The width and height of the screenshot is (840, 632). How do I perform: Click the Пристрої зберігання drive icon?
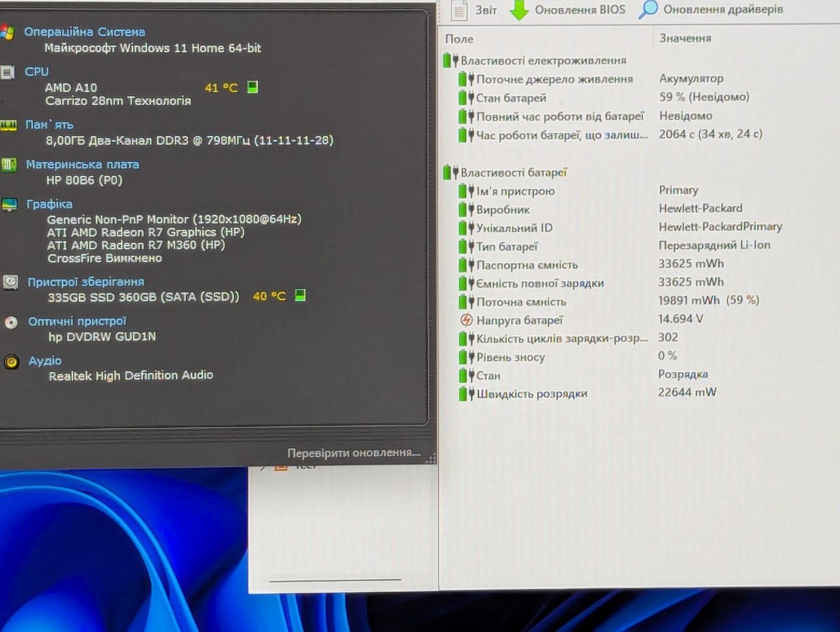click(10, 282)
